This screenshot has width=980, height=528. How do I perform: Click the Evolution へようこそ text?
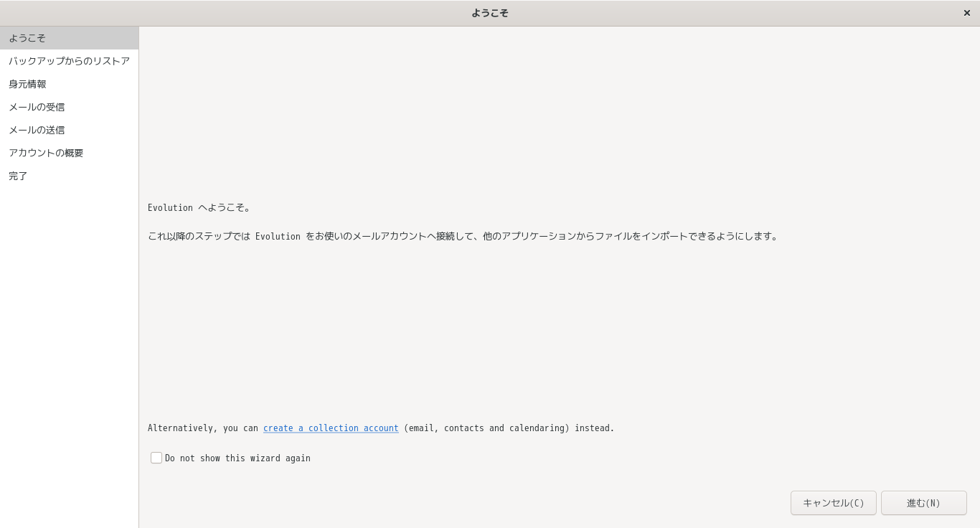point(199,208)
